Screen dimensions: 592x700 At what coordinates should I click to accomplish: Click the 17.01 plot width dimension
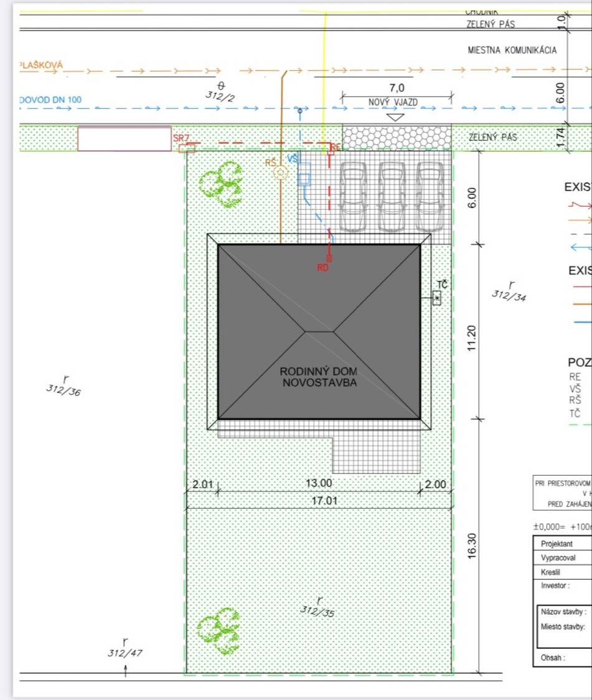[324, 501]
